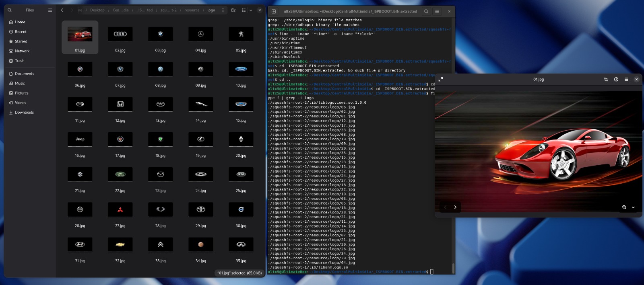Select the 04.jpg Mercedes logo thumbnail
Viewport: 644px width, 285px height.
click(x=200, y=34)
